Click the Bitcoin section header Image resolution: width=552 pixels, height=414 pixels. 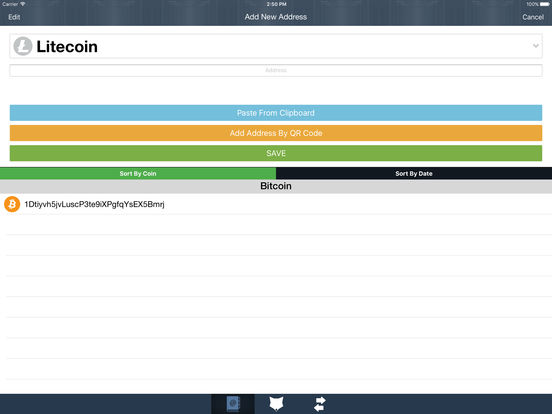tap(276, 186)
